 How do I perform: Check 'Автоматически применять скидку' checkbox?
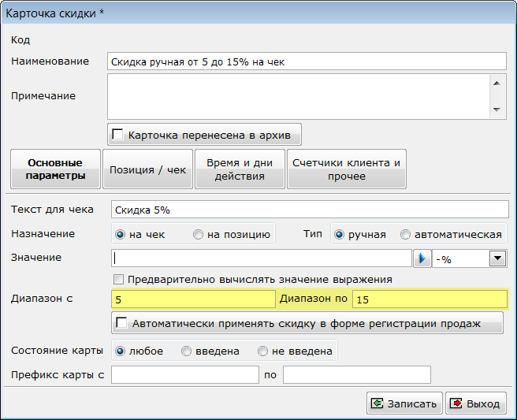pyautogui.click(x=121, y=323)
